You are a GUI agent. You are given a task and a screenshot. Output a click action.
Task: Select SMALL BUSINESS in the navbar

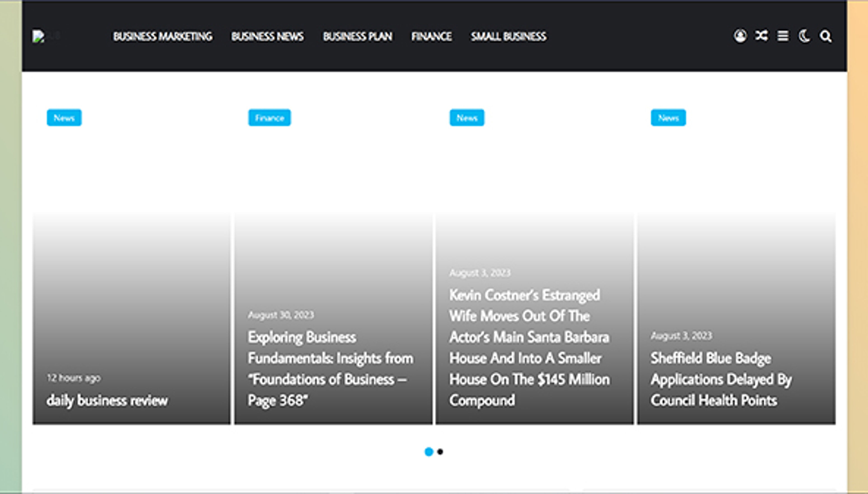508,36
